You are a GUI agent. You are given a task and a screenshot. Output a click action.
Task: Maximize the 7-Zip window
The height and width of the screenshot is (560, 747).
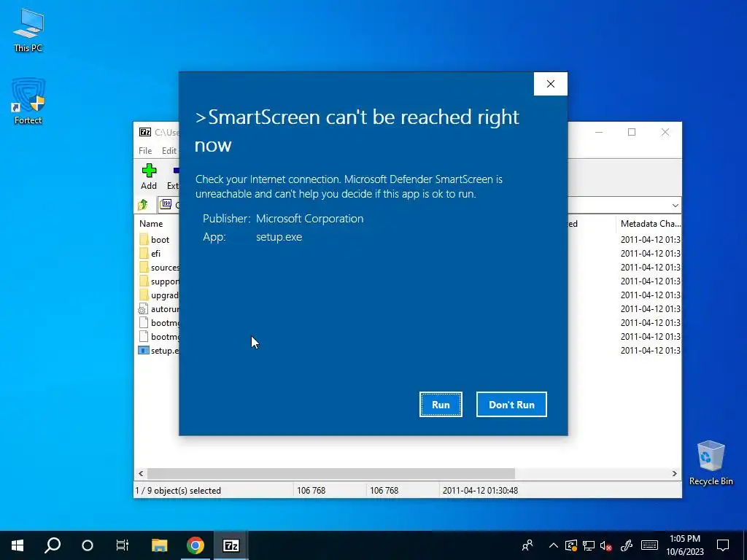(x=632, y=132)
